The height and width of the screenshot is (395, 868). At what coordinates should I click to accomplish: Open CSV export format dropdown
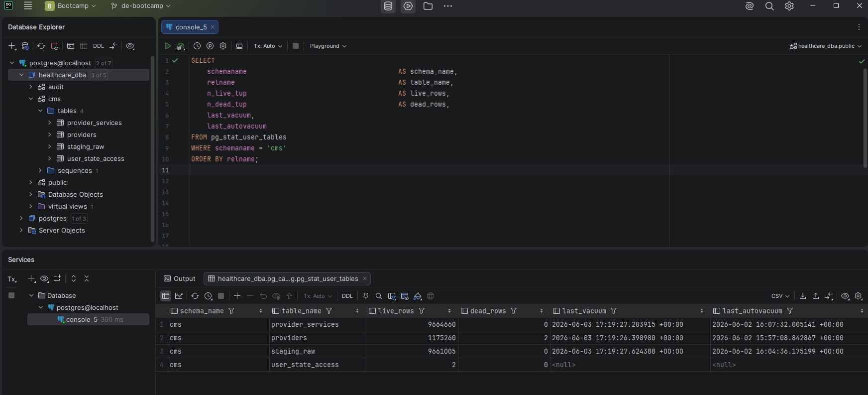[x=780, y=296]
